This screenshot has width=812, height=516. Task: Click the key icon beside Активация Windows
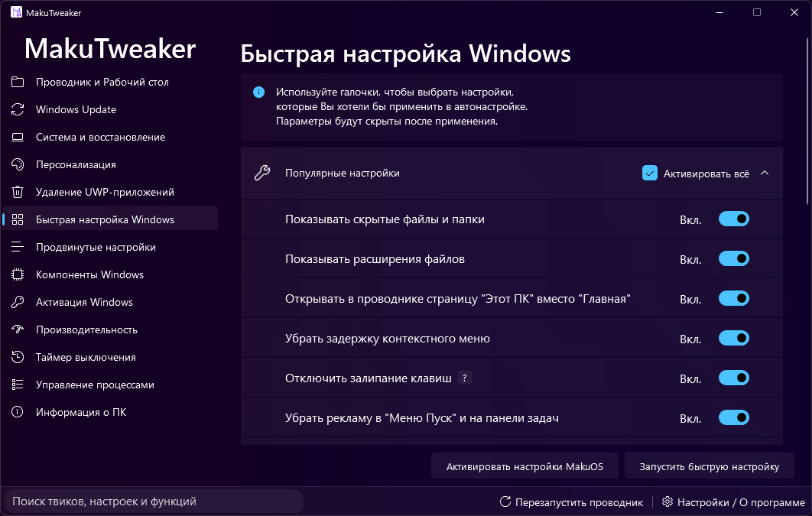(18, 302)
